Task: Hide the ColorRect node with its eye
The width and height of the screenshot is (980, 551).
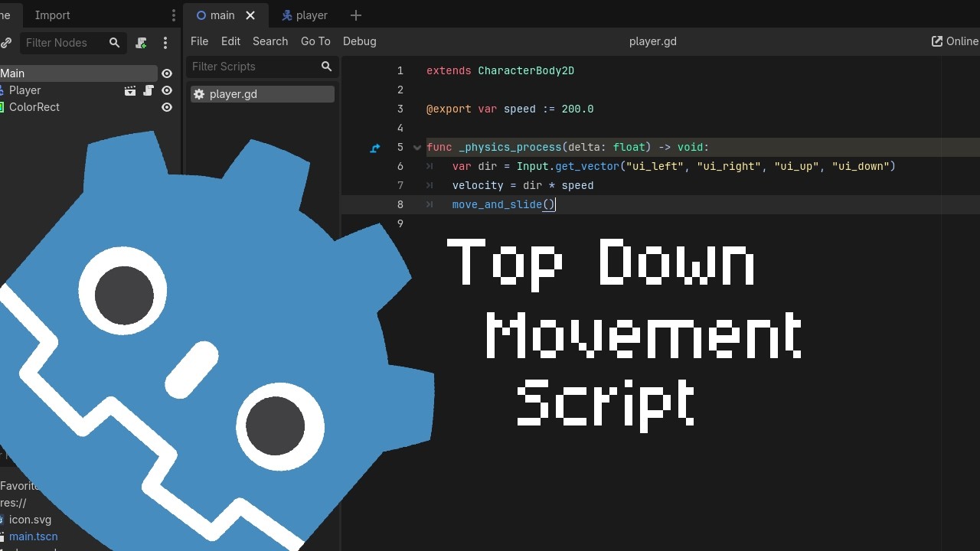Action: (167, 107)
